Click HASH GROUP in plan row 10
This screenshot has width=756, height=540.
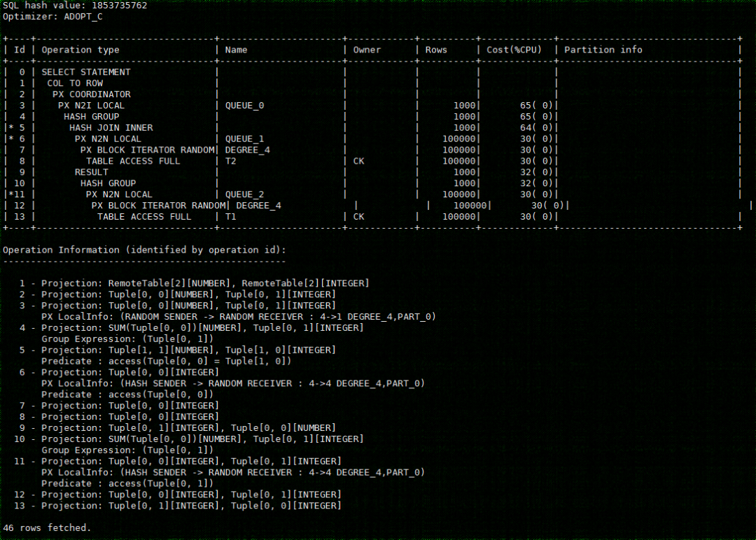tap(108, 183)
